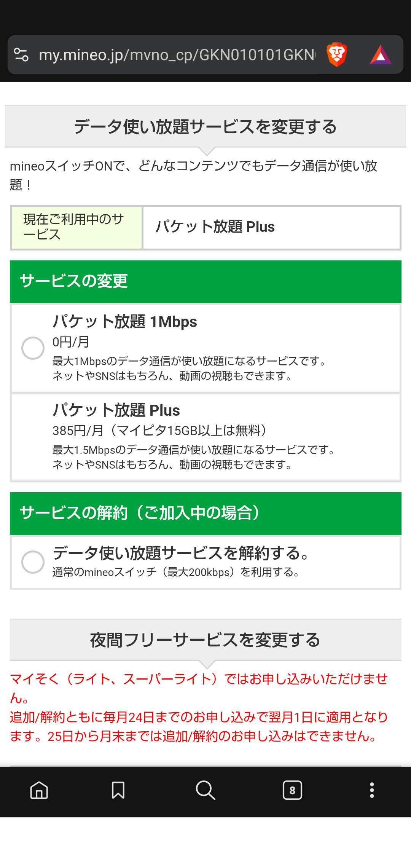Open site settings icon in address bar
Image resolution: width=411 pixels, height=868 pixels.
21,55
